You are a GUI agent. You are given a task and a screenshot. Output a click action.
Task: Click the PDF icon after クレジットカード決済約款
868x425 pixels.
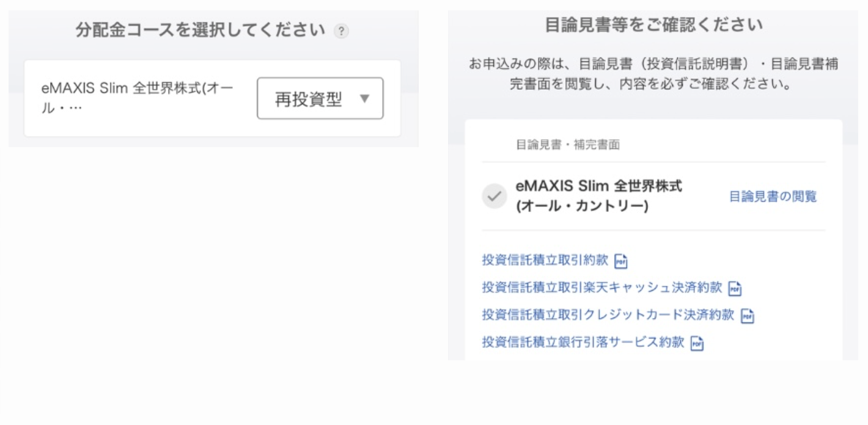[x=746, y=315]
